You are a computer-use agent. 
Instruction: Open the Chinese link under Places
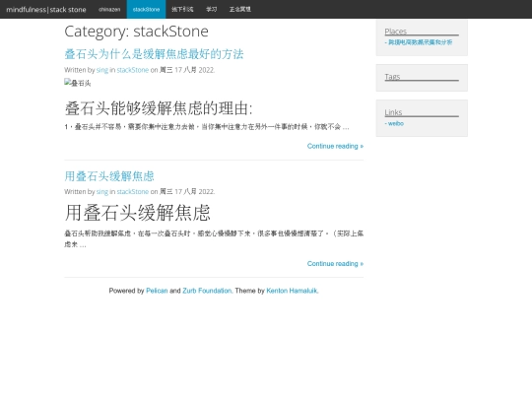coord(420,42)
